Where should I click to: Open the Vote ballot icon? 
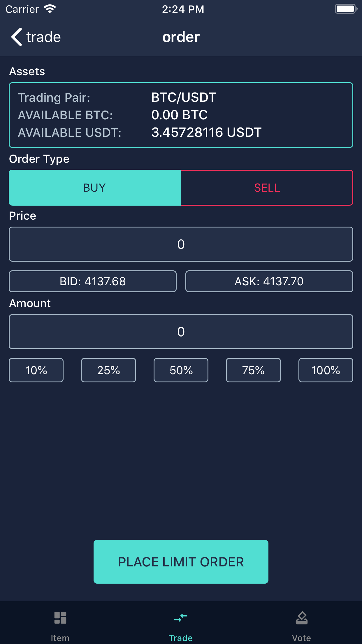pyautogui.click(x=301, y=617)
